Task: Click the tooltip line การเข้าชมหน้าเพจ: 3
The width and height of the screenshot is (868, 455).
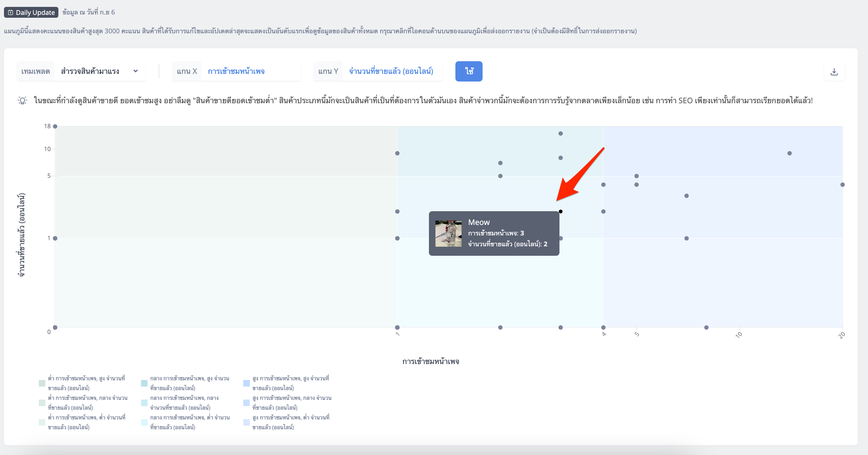Action: pos(496,233)
